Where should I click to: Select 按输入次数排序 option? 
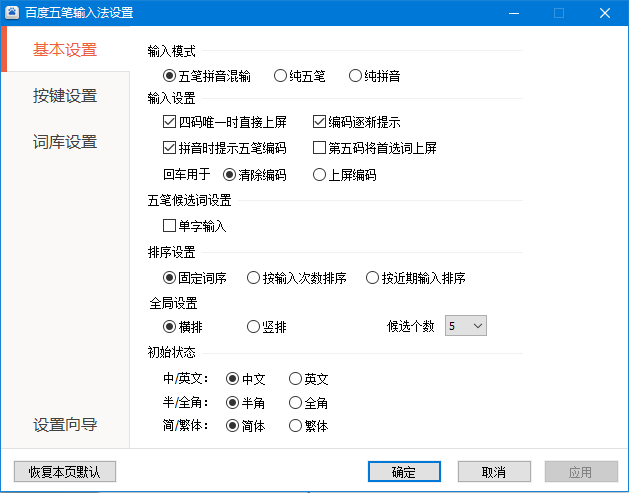(296, 278)
